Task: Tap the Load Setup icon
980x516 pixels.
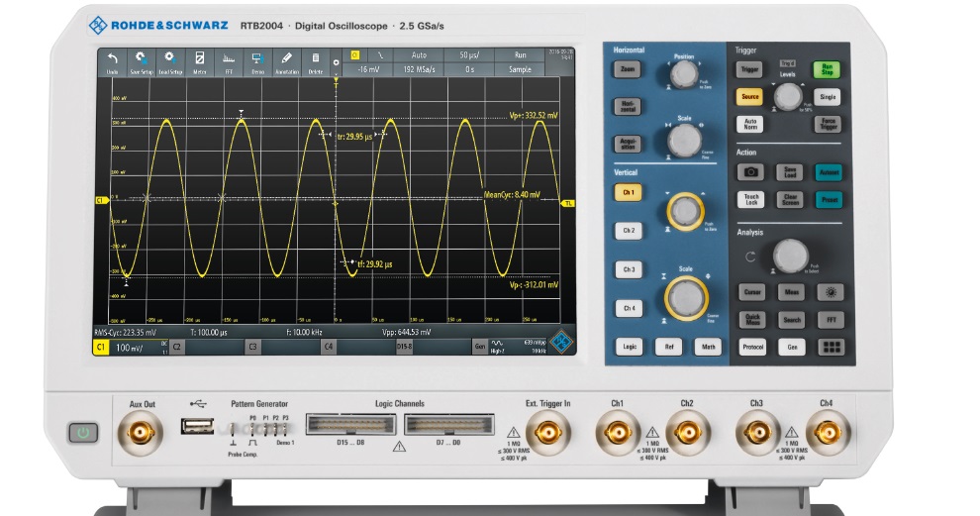Action: [x=170, y=63]
